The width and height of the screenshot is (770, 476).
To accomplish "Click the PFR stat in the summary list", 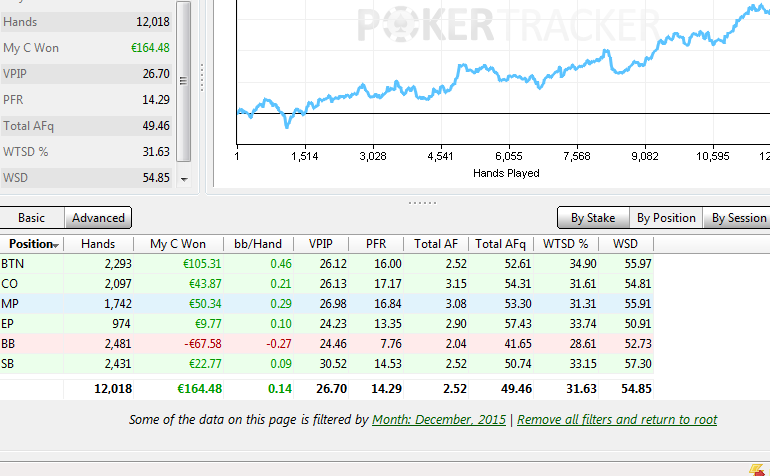I will click(x=86, y=100).
